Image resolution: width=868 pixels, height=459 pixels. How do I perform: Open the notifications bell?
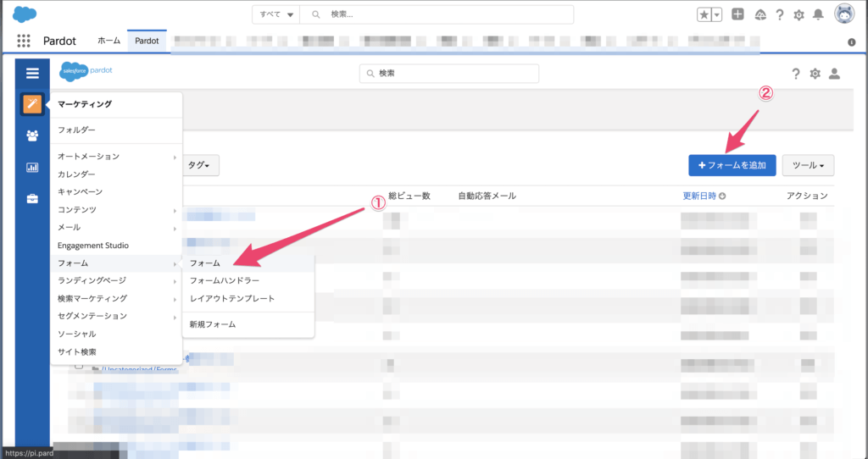[x=818, y=15]
